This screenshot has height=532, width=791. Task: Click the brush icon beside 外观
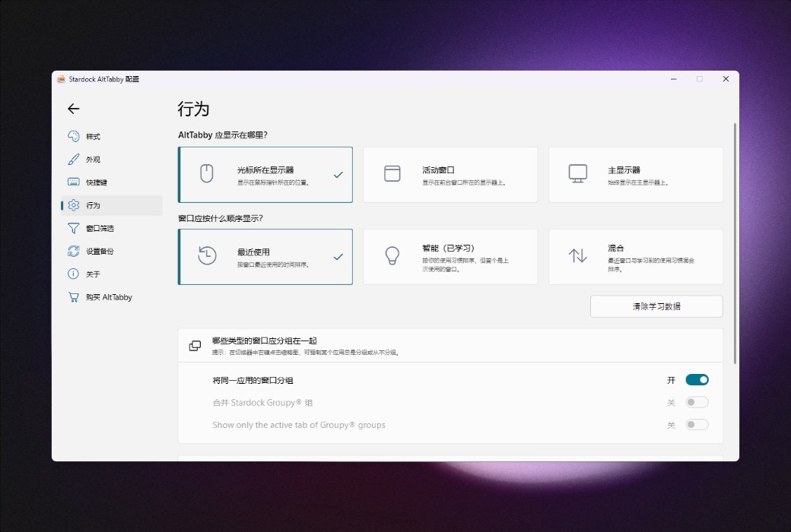[x=74, y=160]
